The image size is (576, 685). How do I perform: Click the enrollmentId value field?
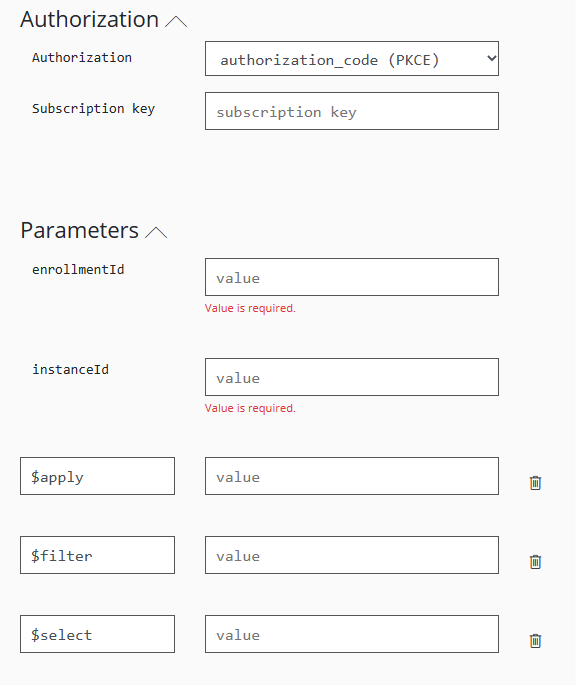click(352, 277)
